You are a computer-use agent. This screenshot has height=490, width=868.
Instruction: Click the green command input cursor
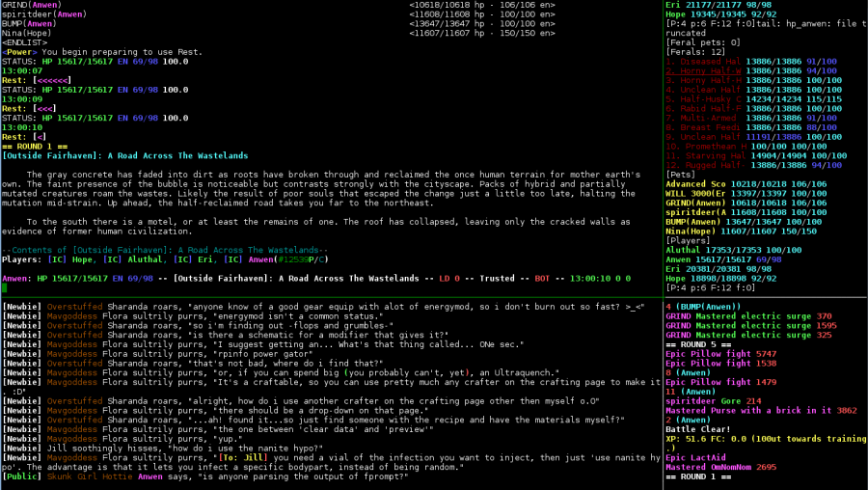pos(6,286)
